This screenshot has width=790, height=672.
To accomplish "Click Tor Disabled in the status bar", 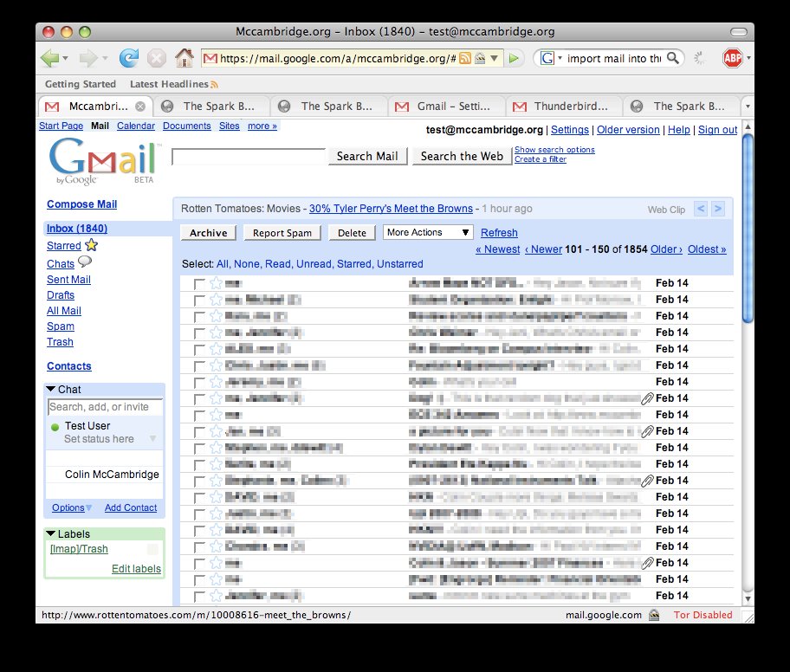I will pyautogui.click(x=703, y=615).
